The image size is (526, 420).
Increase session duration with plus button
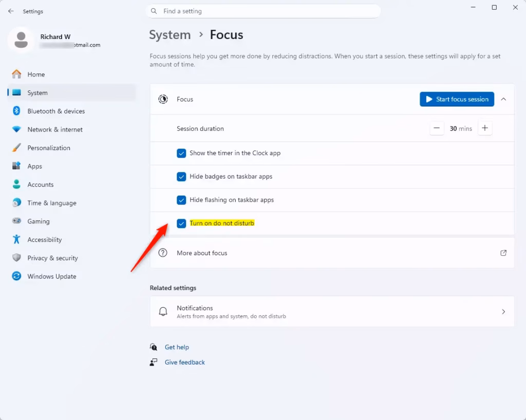click(x=485, y=128)
